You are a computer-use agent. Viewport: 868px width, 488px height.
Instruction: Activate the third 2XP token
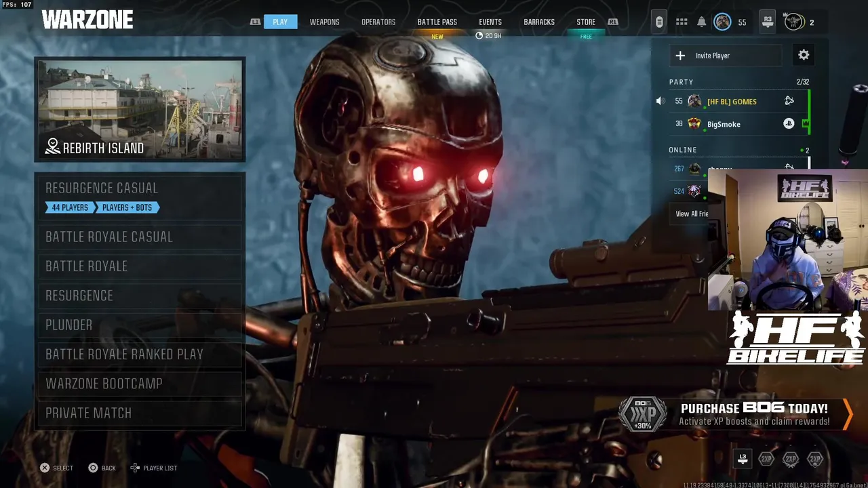pos(815,459)
